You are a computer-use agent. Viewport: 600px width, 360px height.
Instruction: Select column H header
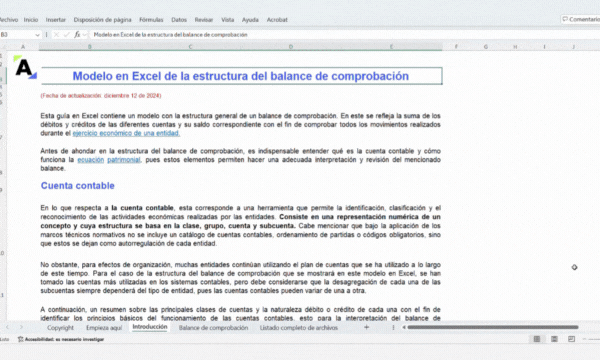[x=515, y=47]
